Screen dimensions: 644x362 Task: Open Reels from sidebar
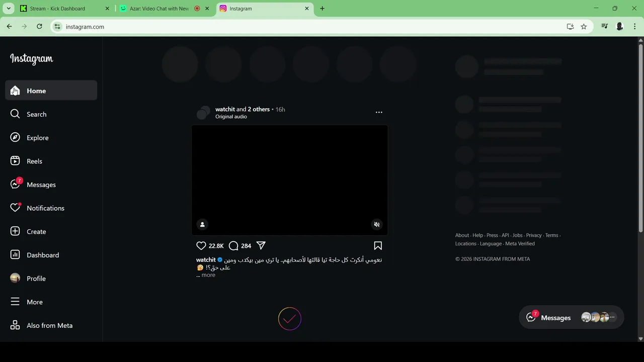pos(51,161)
